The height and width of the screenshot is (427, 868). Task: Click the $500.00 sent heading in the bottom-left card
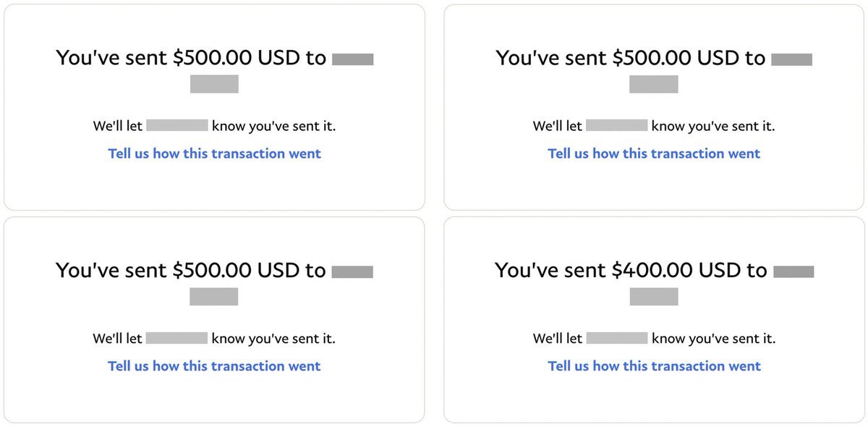click(192, 271)
